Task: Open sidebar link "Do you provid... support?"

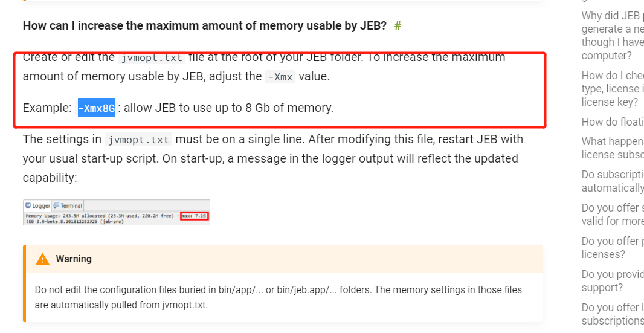Action: point(613,281)
